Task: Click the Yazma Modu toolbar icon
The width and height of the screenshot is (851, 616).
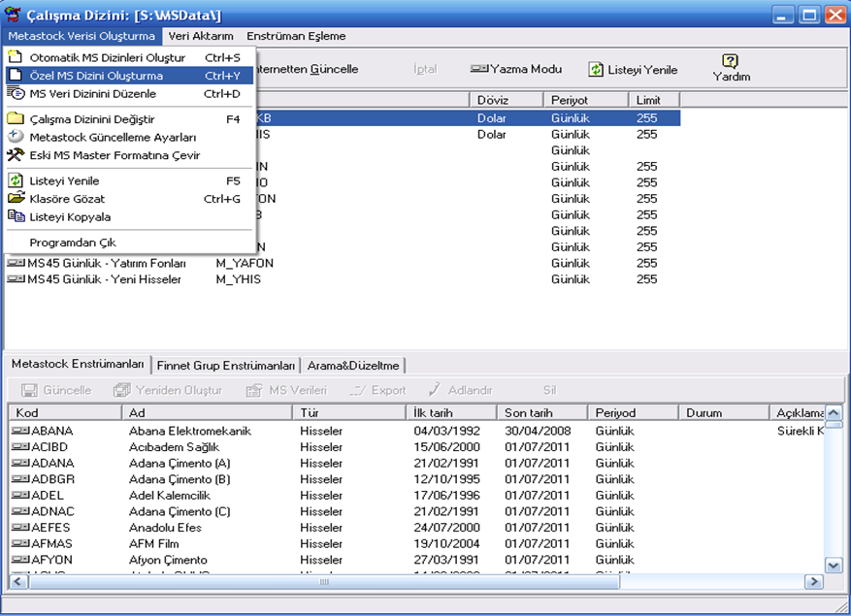Action: tap(479, 70)
